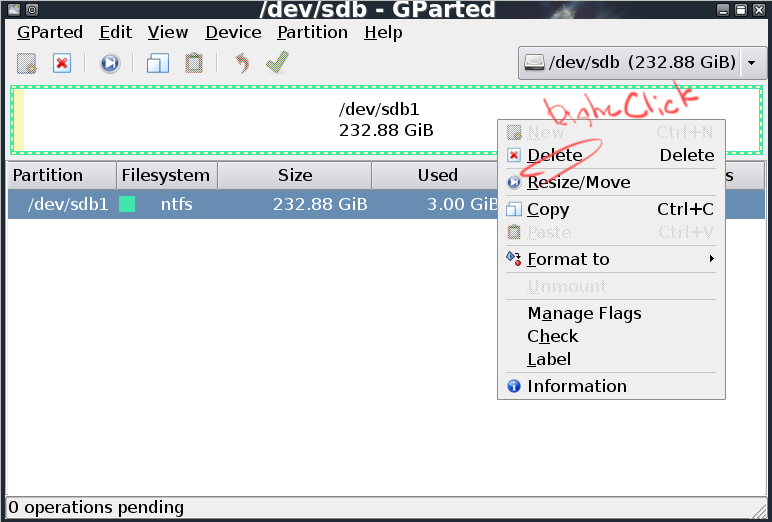The image size is (772, 522).
Task: Click the red X icon beside Delete in context menu
Action: pos(514,156)
